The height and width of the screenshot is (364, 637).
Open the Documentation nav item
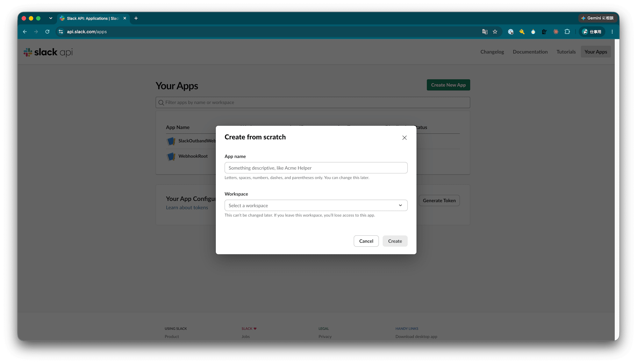530,52
